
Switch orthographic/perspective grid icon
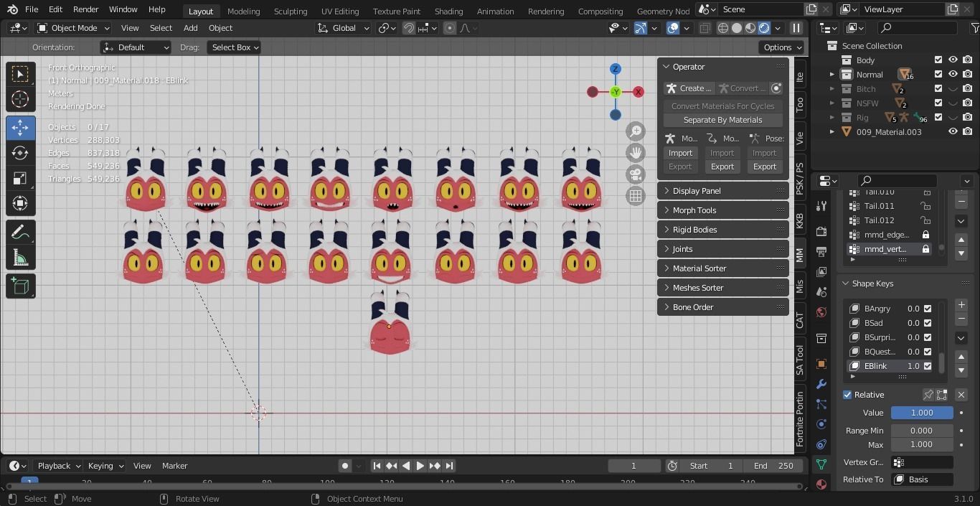(x=636, y=196)
